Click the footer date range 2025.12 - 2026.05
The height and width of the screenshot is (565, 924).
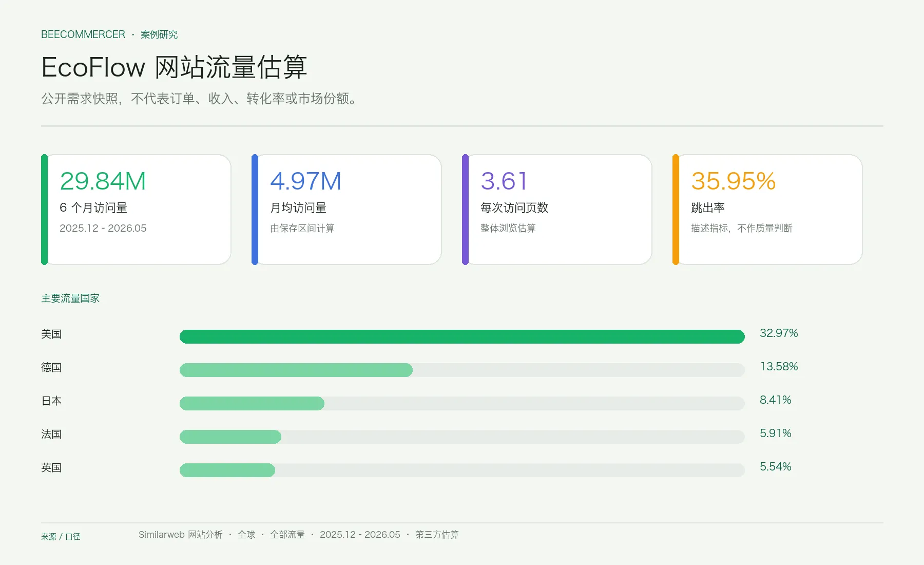point(360,535)
